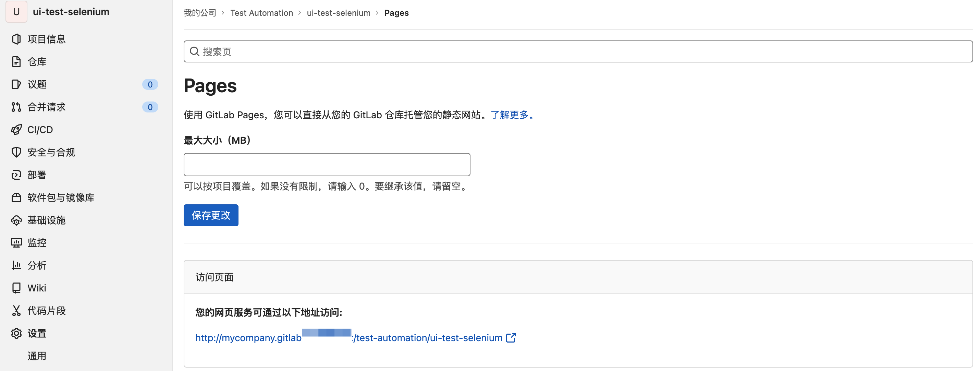Click the 议题 issues icon
Screen dimensions: 980x371
(x=16, y=84)
